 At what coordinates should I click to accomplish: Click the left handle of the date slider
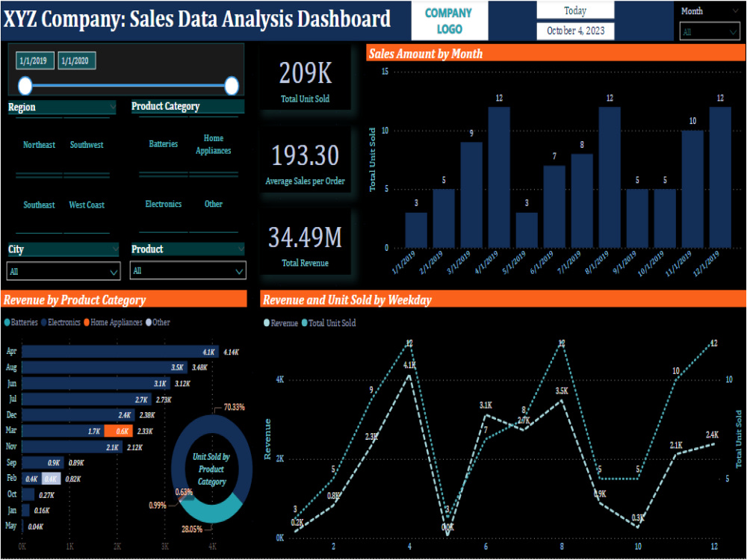click(25, 85)
